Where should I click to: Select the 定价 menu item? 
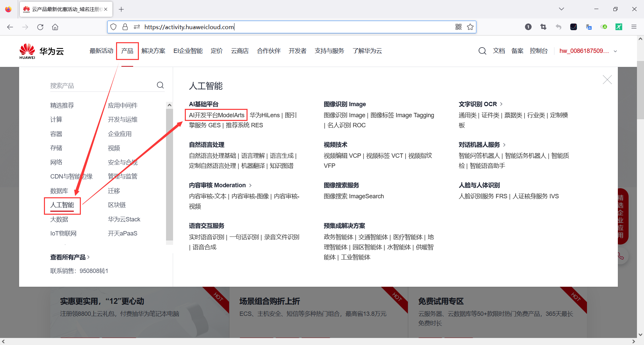click(x=217, y=51)
